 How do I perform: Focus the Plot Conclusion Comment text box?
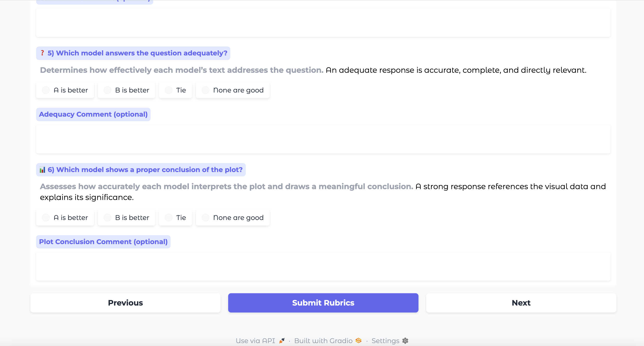point(323,266)
